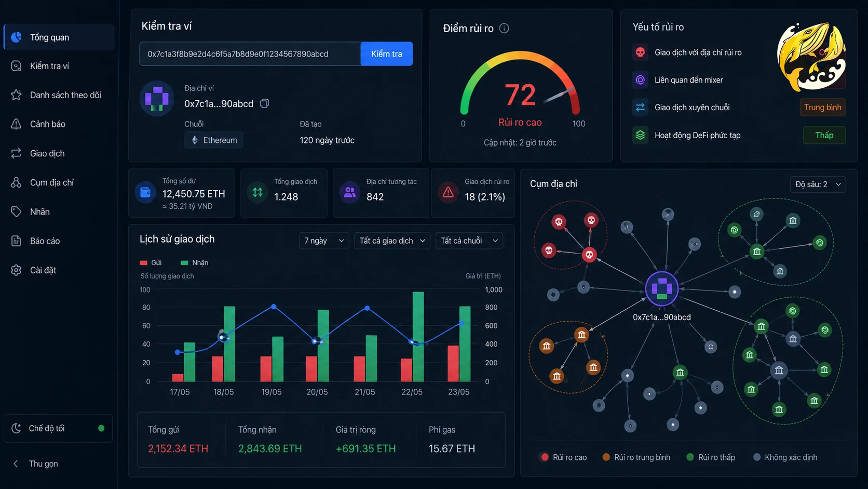Open the Tất cả chuỗi dropdown
This screenshot has height=489, width=868.
coord(469,241)
